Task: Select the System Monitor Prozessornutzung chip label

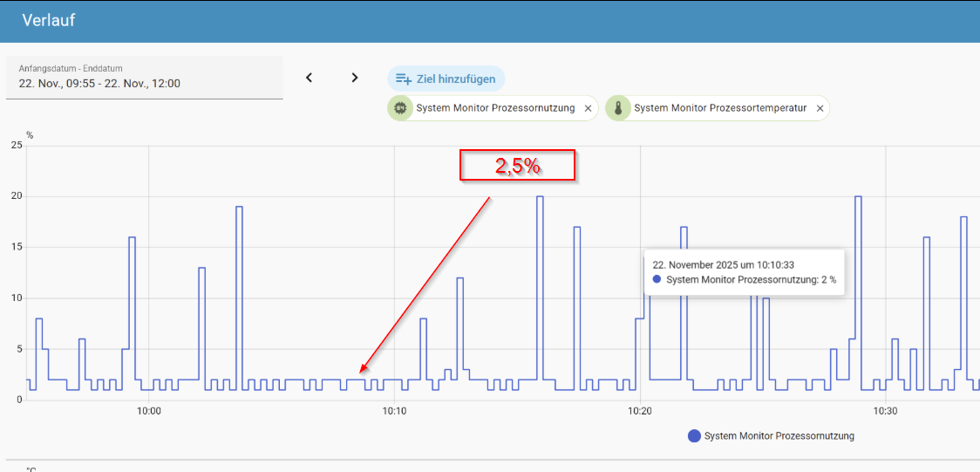Action: [495, 108]
